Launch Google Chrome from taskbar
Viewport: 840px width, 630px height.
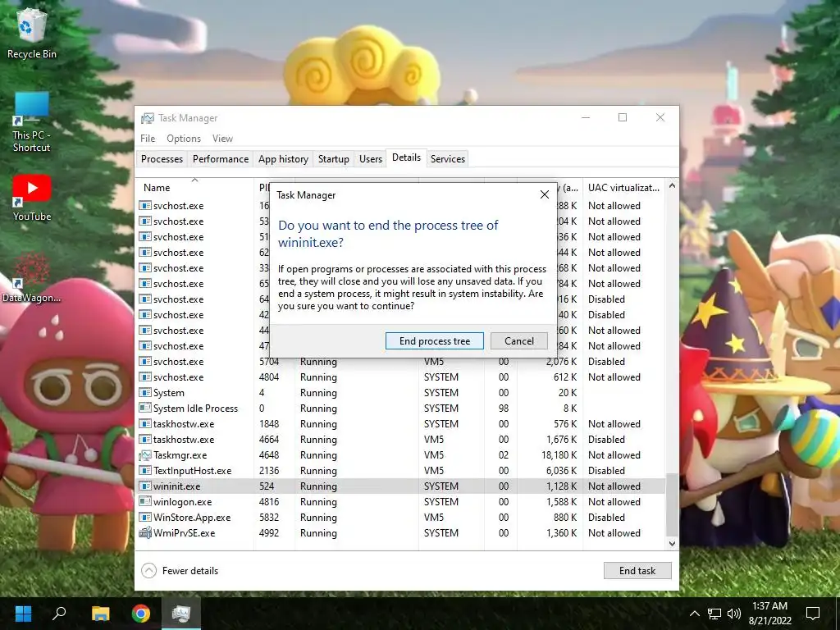[141, 614]
